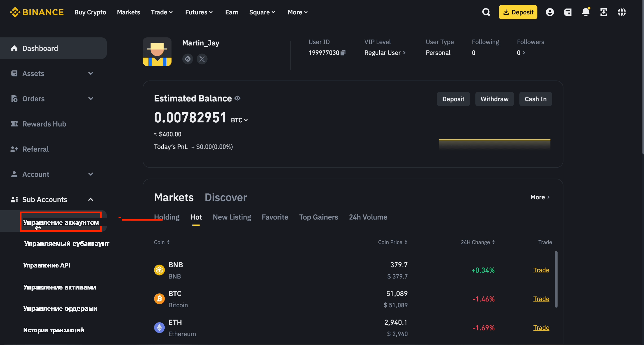This screenshot has height=345, width=644.
Task: Open the Trade dropdown menu
Action: click(162, 12)
